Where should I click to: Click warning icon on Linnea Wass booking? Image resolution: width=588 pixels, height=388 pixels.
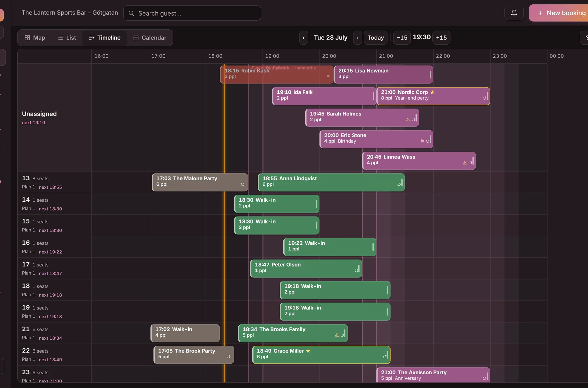click(x=464, y=163)
